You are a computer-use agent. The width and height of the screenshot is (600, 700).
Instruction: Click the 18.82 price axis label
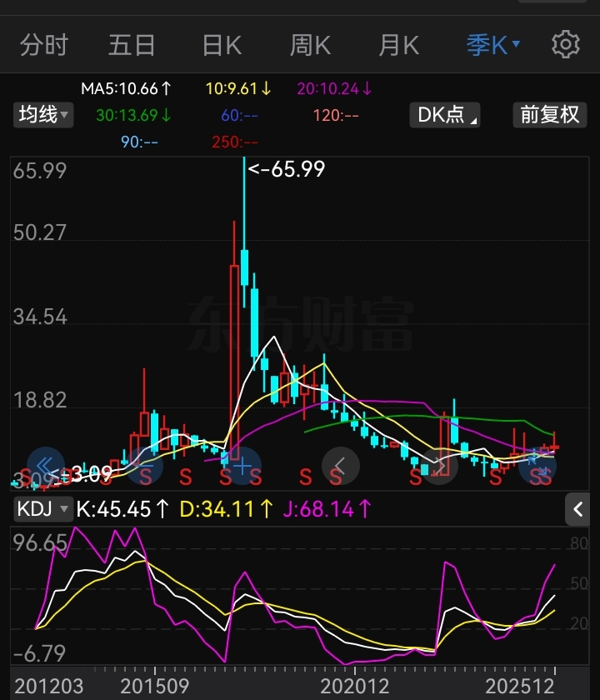(40, 400)
